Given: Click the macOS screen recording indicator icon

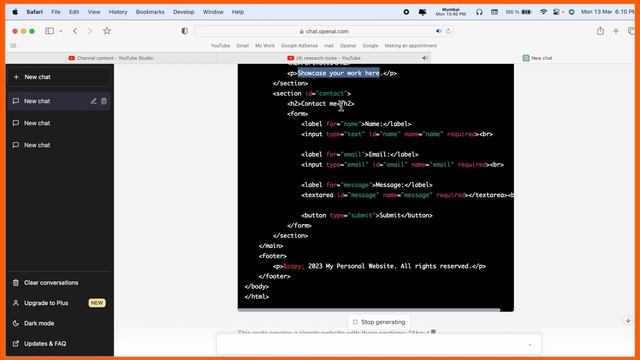Looking at the screenshot, I should (406, 12).
